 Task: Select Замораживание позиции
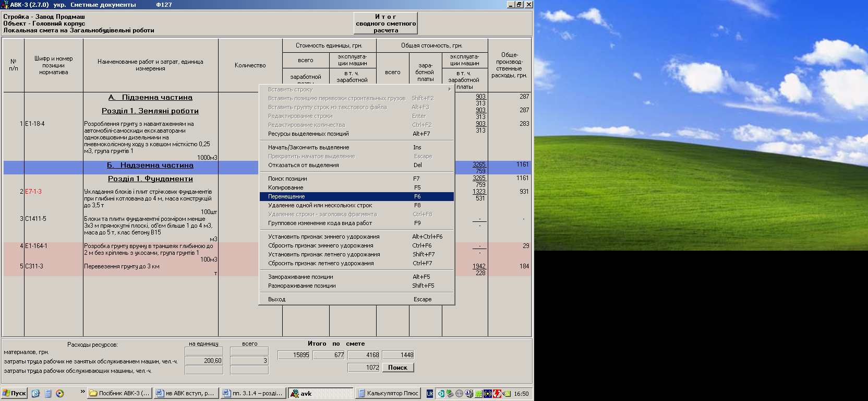357,277
